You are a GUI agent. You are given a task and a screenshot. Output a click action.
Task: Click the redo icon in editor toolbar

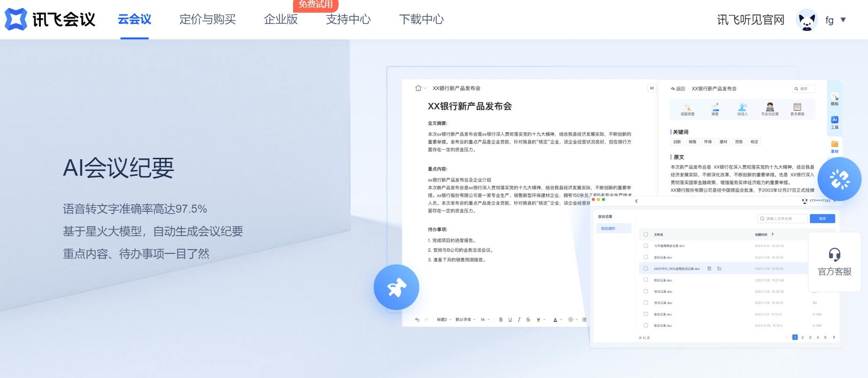(x=426, y=319)
